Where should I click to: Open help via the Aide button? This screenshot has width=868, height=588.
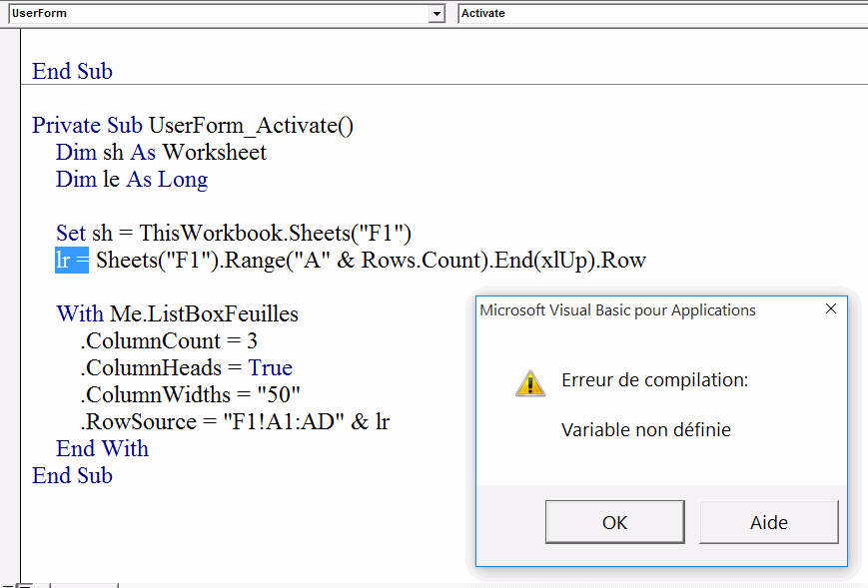[x=768, y=522]
